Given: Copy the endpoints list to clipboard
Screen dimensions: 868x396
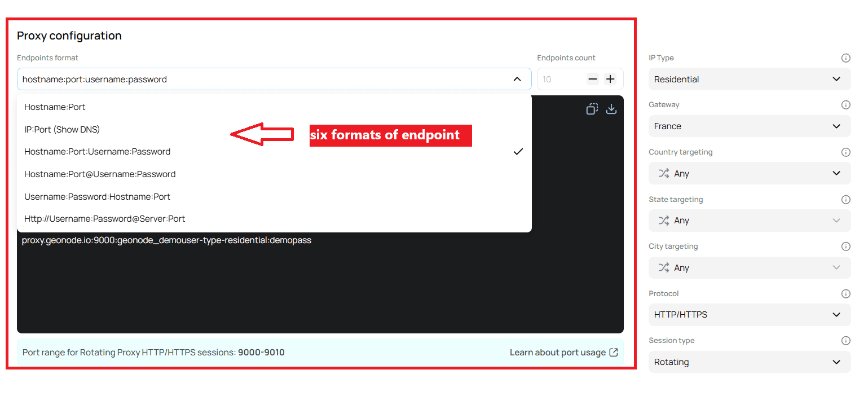Looking at the screenshot, I should point(592,108).
